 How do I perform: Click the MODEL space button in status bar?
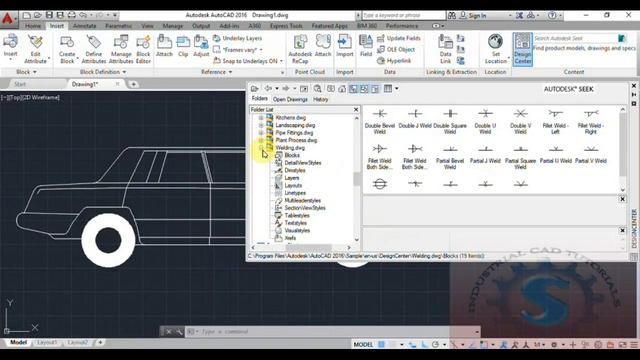[x=363, y=344]
